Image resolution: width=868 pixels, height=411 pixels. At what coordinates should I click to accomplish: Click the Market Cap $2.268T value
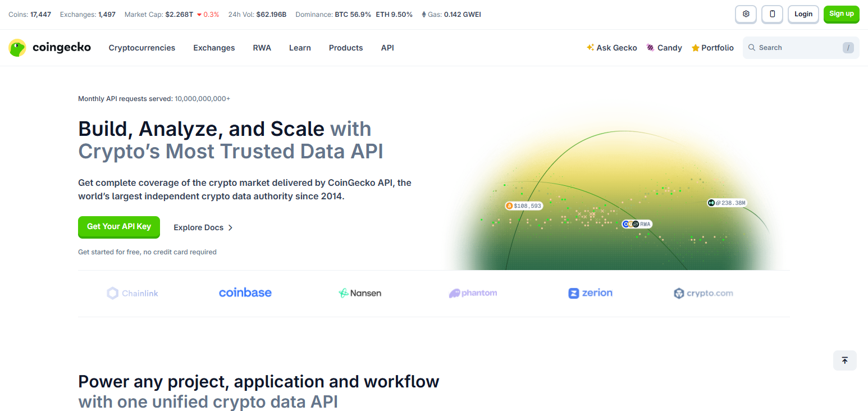click(179, 15)
